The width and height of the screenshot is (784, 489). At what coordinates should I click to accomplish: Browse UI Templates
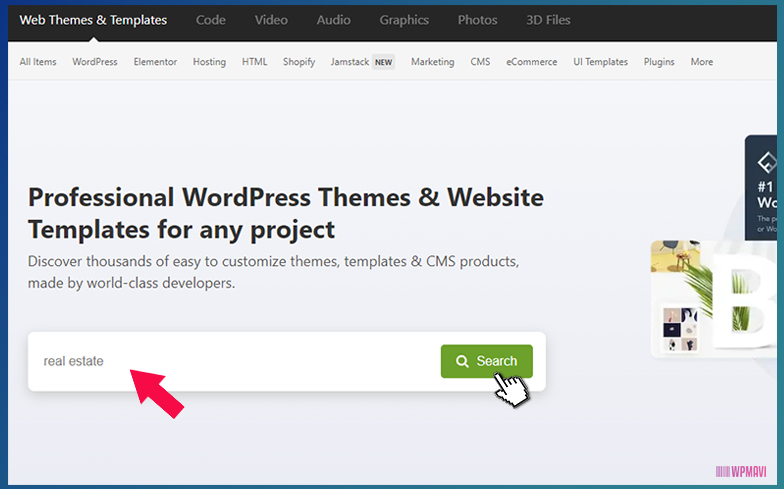600,62
